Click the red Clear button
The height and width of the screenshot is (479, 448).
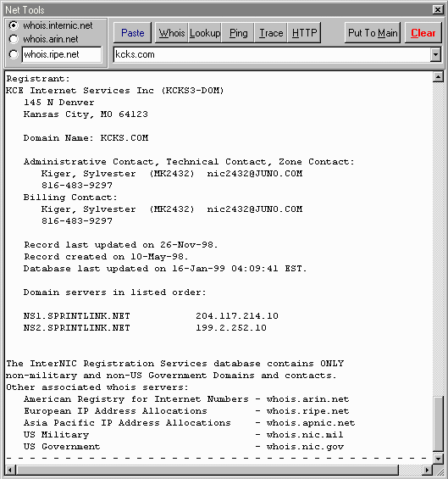click(x=423, y=33)
